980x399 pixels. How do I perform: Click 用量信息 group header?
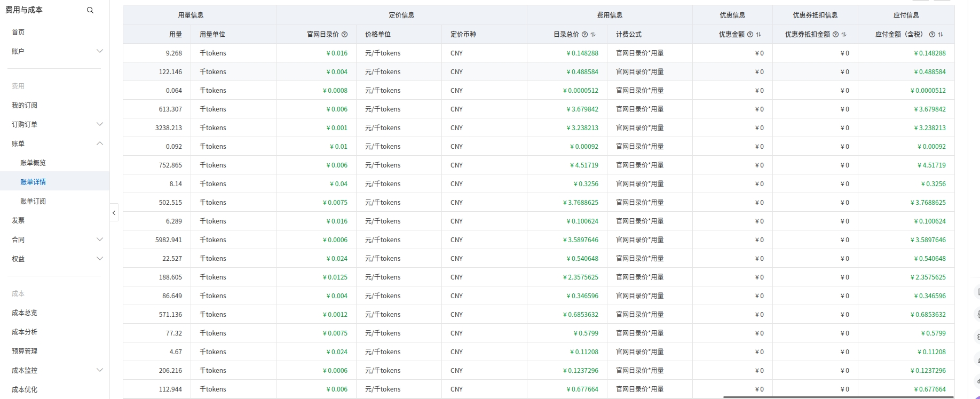[x=191, y=15]
